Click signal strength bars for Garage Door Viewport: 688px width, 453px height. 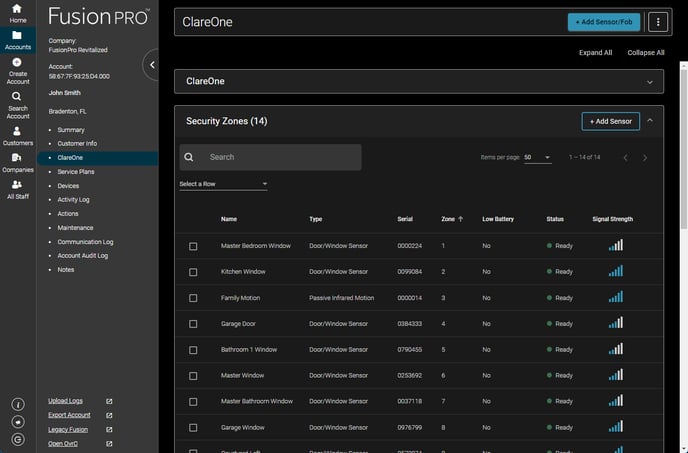616,323
